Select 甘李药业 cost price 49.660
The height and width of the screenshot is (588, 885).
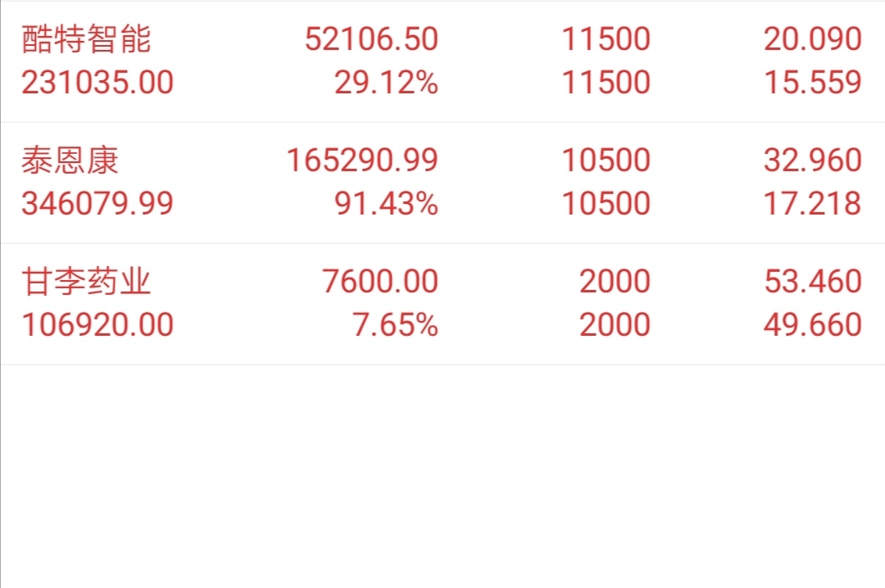812,325
